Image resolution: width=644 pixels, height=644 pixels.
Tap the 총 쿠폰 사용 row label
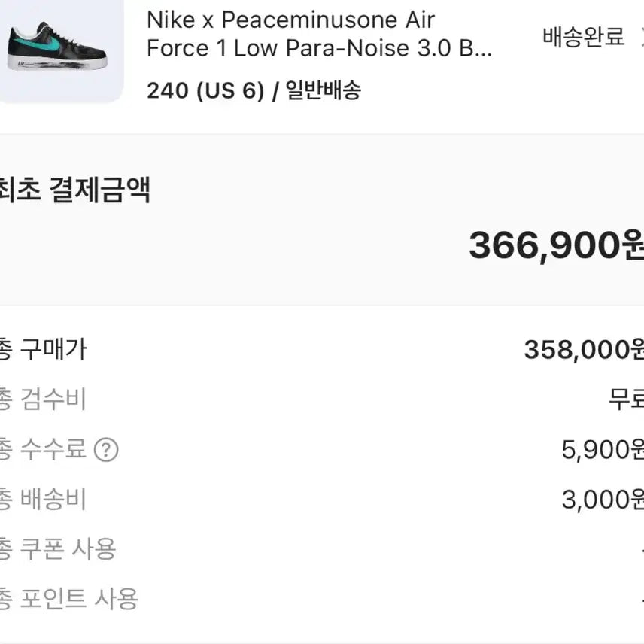[58, 549]
